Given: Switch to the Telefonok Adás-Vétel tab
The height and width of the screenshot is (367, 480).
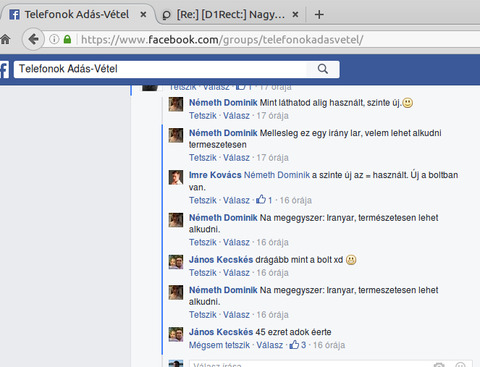Looking at the screenshot, I should pyautogui.click(x=77, y=14).
